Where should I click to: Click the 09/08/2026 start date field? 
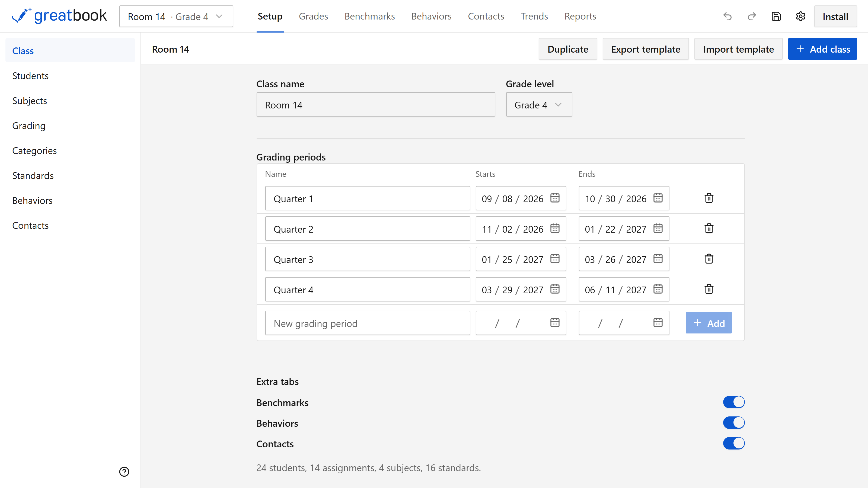tap(521, 198)
